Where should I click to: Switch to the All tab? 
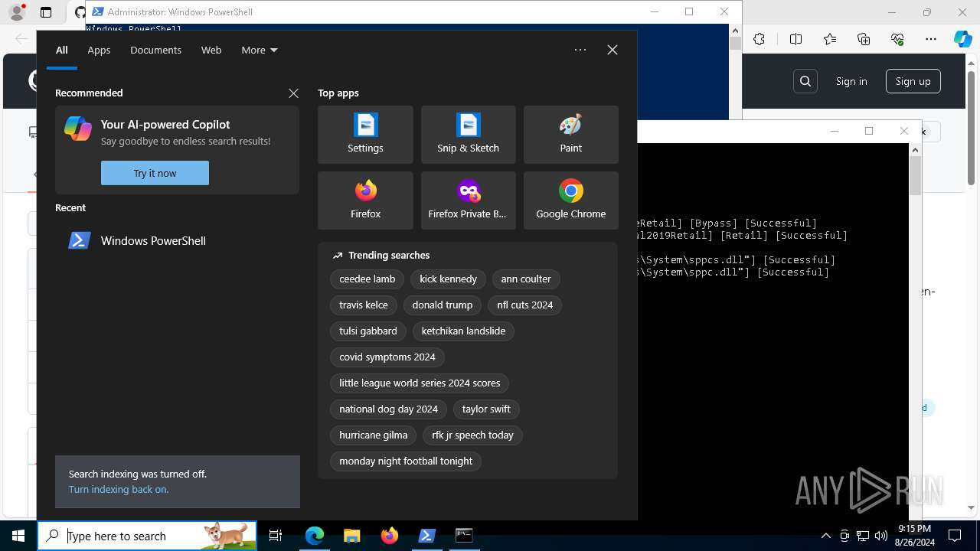point(62,50)
